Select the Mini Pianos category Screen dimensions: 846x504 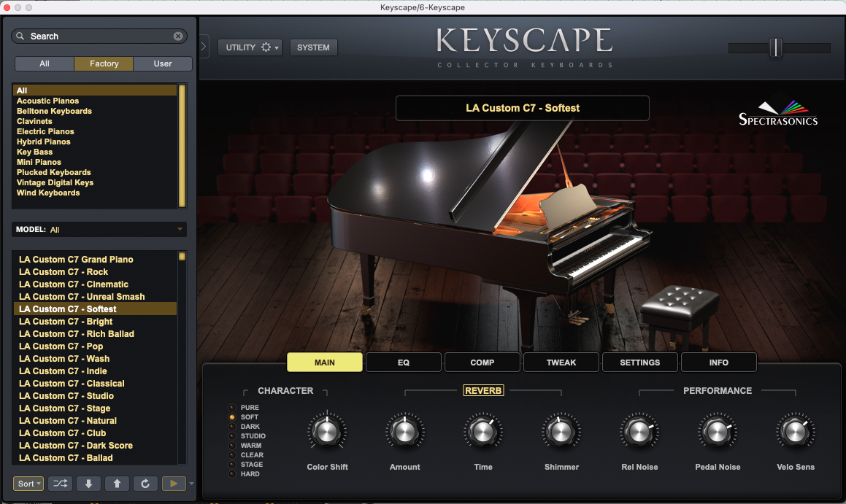pyautogui.click(x=39, y=162)
